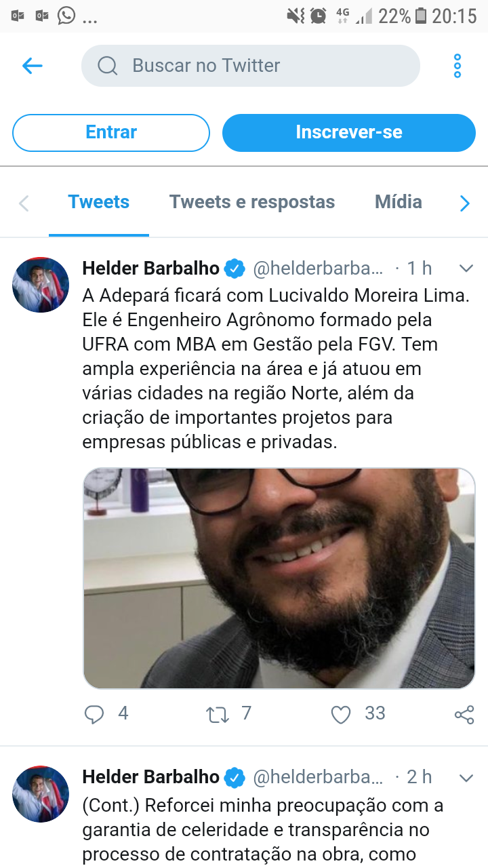Screen dimensions: 488x868
Task: Like the Adepará tweet
Action: [340, 714]
